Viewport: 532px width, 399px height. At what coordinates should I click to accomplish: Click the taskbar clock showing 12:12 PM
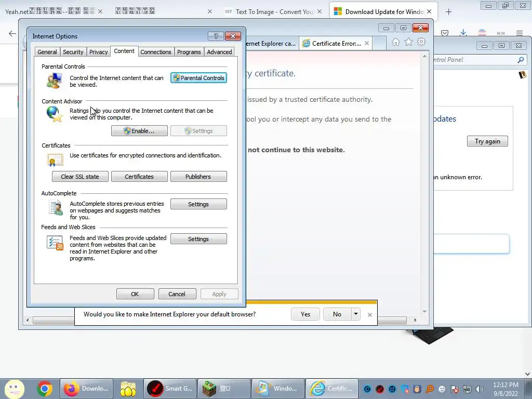[506, 389]
